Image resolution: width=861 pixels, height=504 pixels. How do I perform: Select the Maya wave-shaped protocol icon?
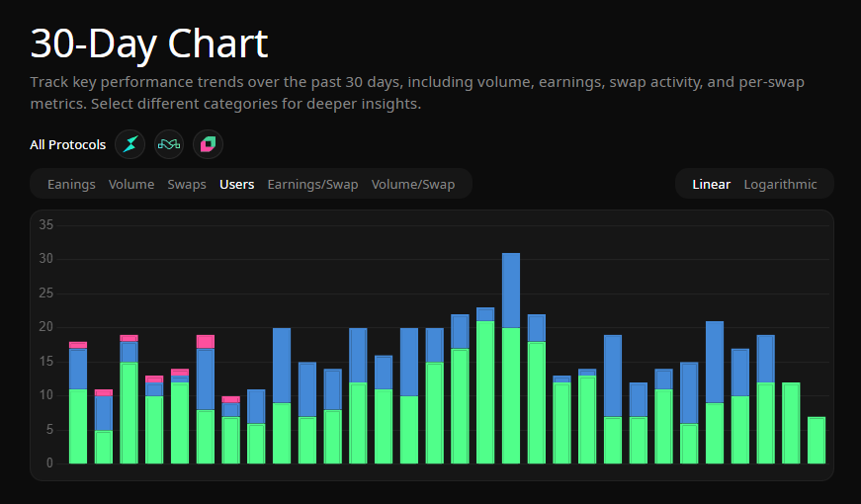169,145
